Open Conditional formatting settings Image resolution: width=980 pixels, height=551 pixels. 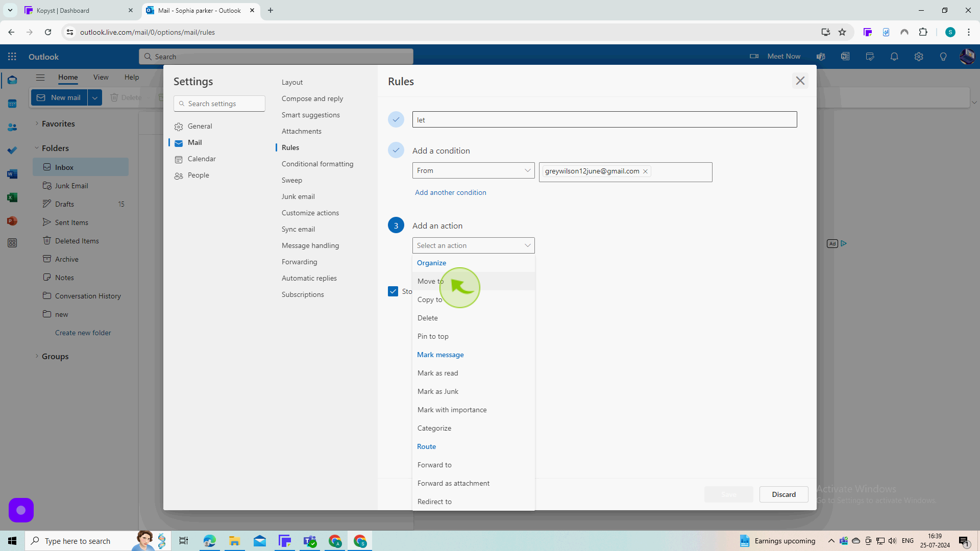pyautogui.click(x=317, y=164)
